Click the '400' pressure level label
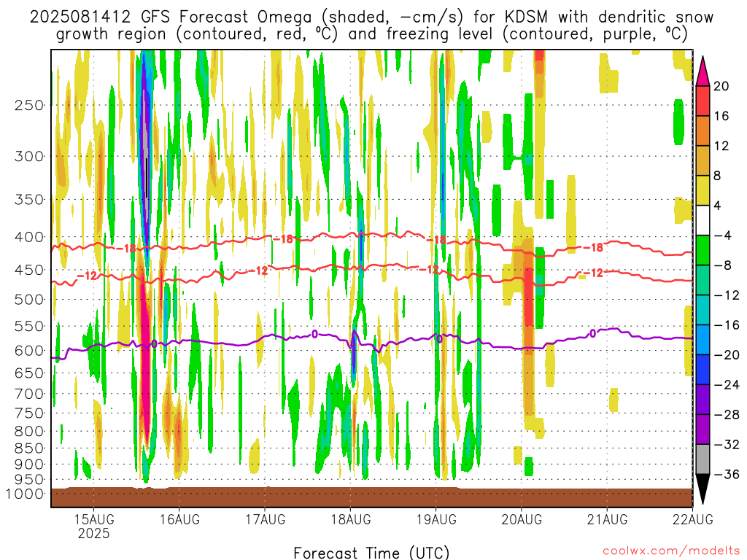The width and height of the screenshot is (747, 560). [29, 237]
